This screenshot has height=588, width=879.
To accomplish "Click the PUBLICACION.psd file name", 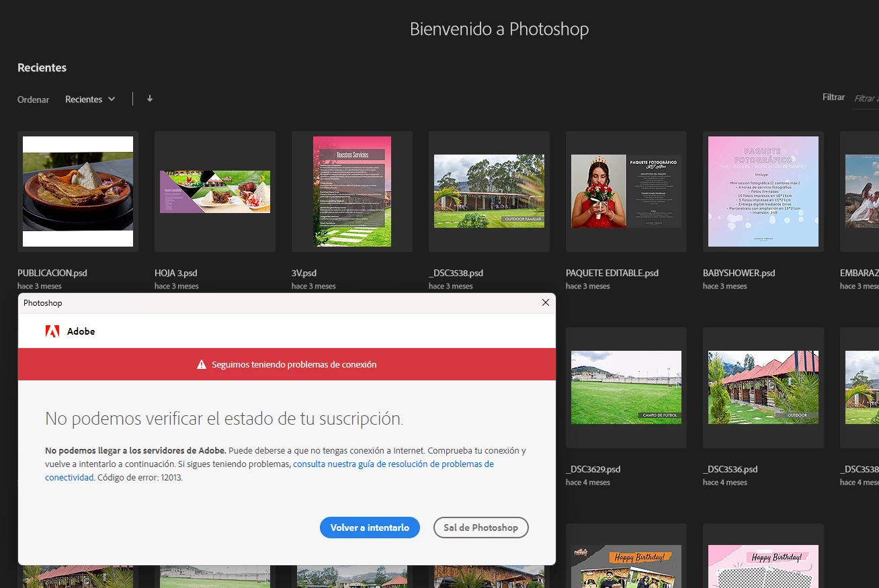I will coord(52,274).
